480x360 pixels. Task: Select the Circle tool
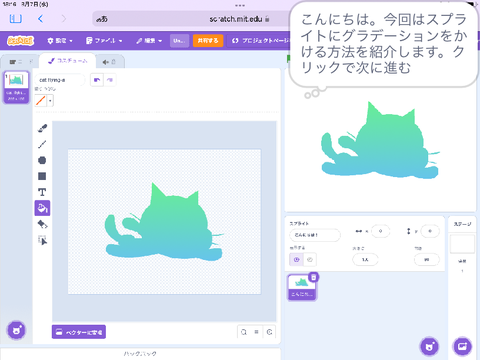click(x=42, y=160)
